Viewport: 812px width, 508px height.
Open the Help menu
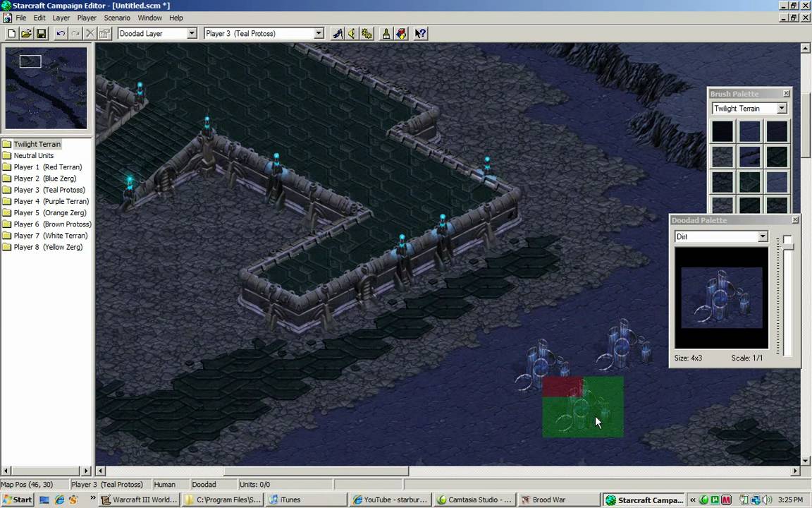(176, 18)
